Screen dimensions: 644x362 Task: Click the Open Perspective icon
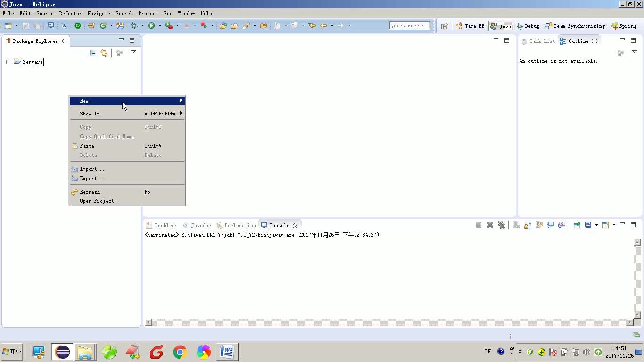444,26
